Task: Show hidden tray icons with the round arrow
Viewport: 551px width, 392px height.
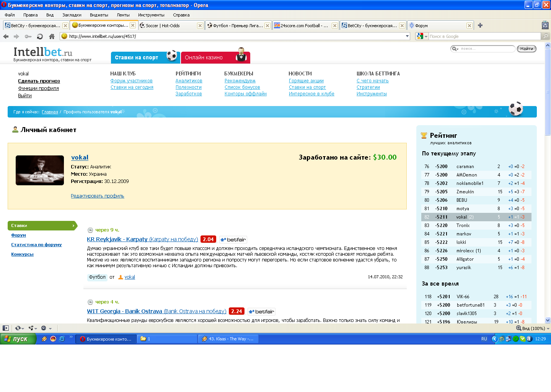Action: 494,339
